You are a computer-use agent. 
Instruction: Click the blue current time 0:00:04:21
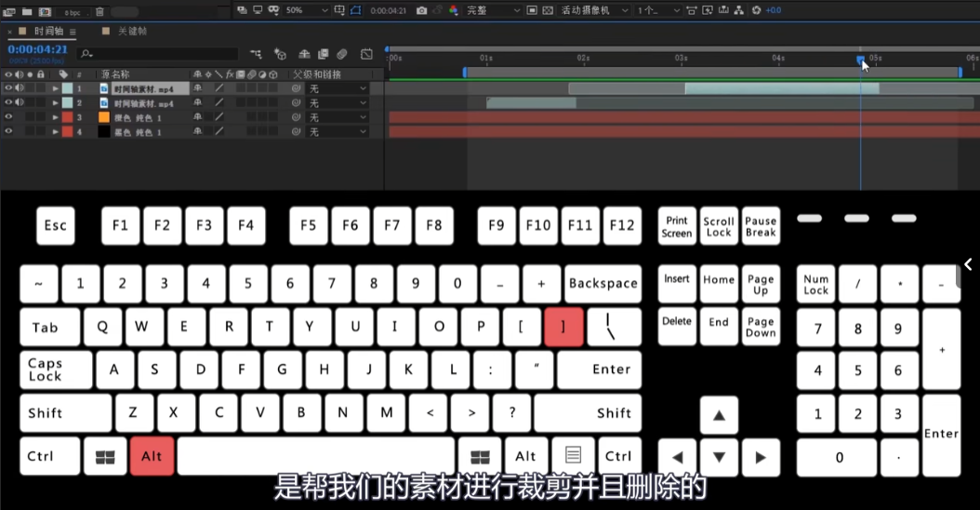click(x=37, y=49)
